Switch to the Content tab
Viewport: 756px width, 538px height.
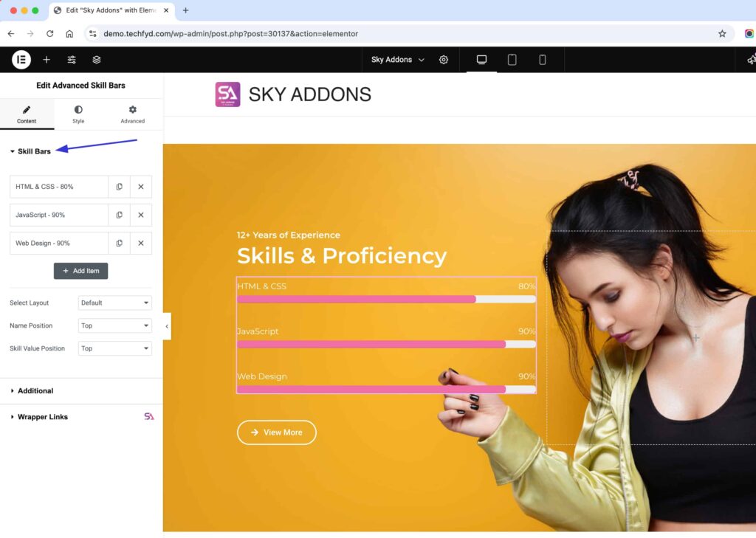click(x=27, y=114)
